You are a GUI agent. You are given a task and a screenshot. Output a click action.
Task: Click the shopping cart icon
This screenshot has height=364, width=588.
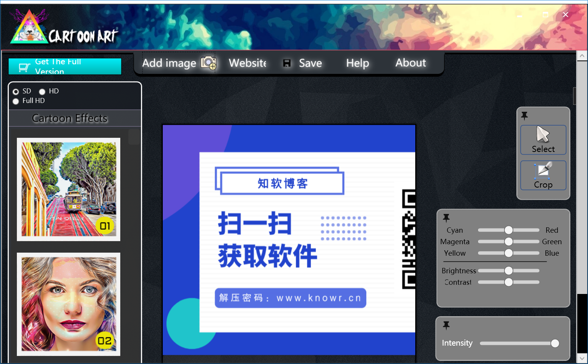pos(24,67)
